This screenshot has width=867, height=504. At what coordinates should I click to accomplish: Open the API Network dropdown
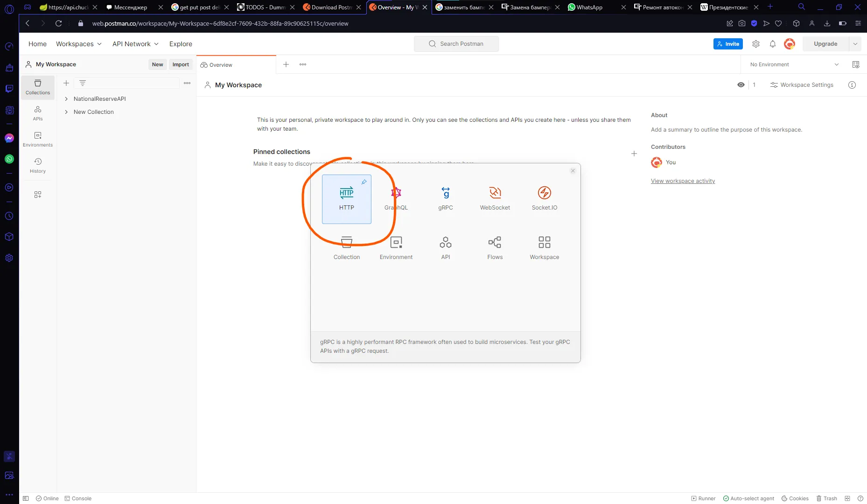pos(135,44)
